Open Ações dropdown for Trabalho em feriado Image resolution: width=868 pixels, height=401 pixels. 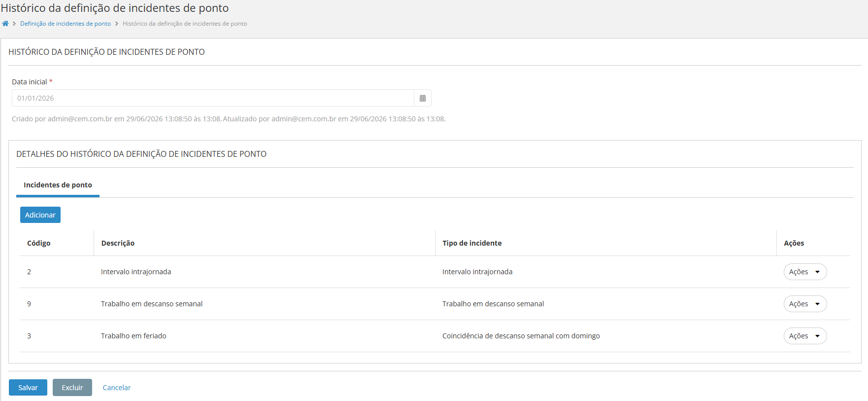pos(805,336)
